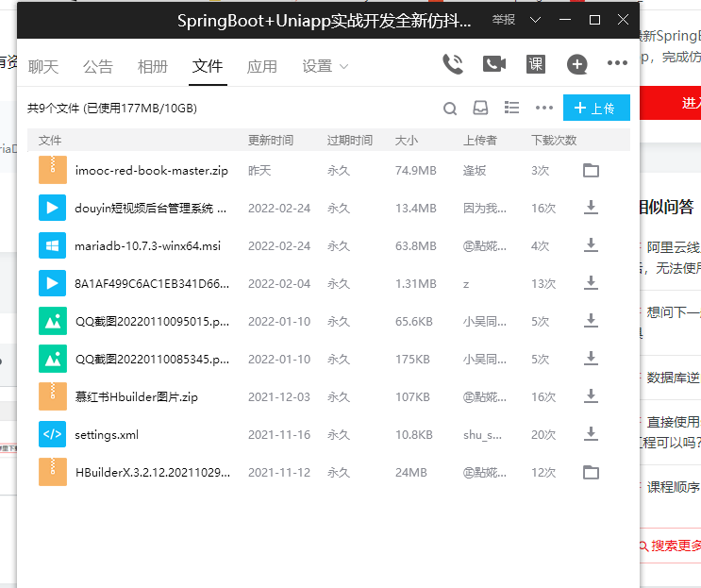Sort by 上传者 uploader column header
The height and width of the screenshot is (588, 701).
(479, 141)
